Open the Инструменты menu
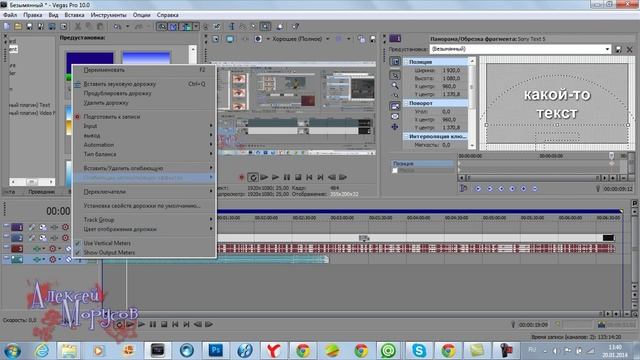Viewport: 640px width, 360px height. [109, 15]
